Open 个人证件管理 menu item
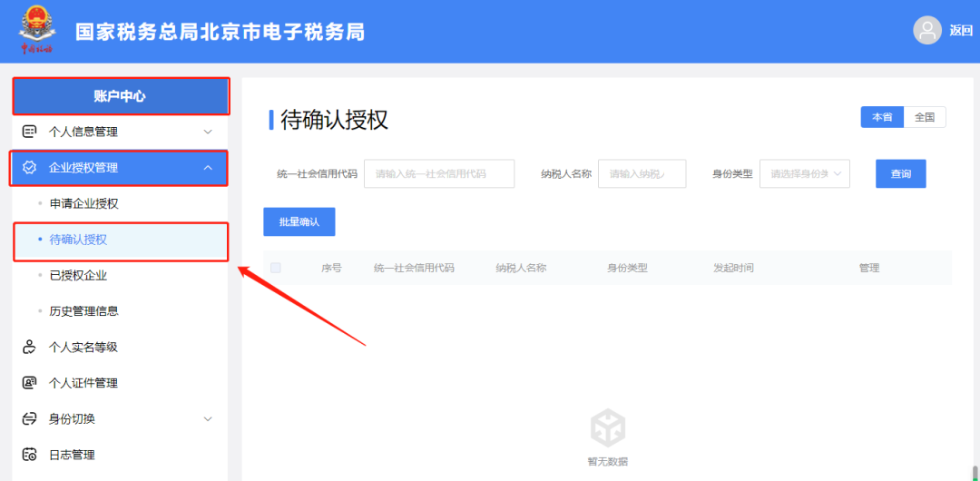980x481 pixels. [121, 383]
